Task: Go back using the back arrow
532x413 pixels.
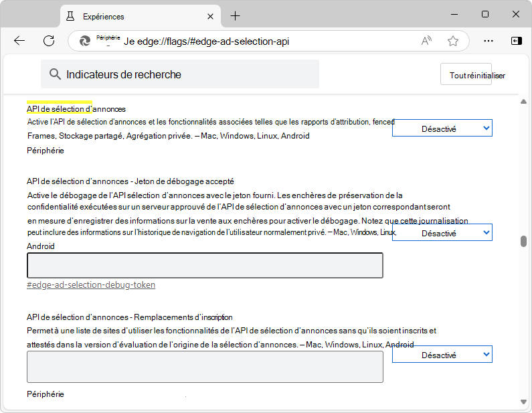Action: tap(19, 41)
